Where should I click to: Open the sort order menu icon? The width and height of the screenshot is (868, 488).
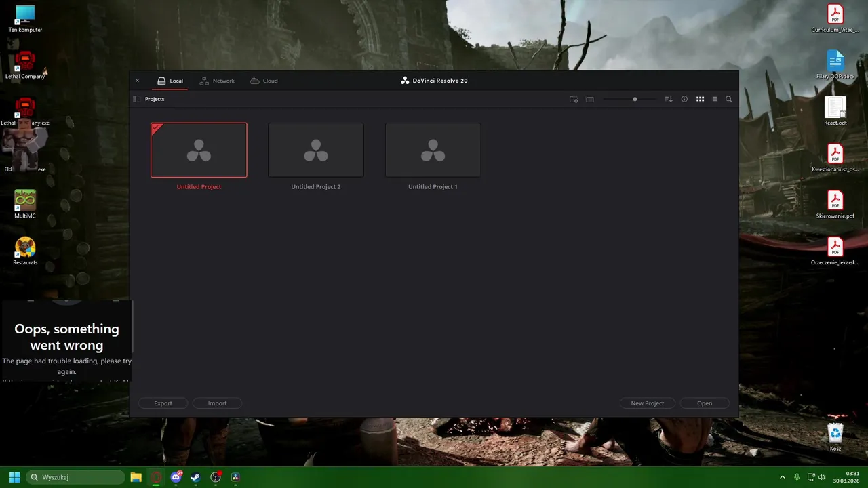click(x=669, y=99)
